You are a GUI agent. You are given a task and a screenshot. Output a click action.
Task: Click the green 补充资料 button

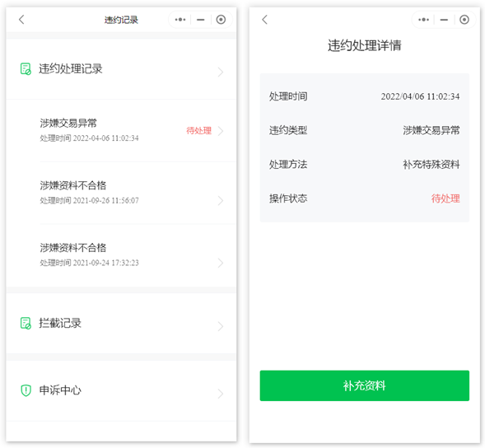point(365,385)
